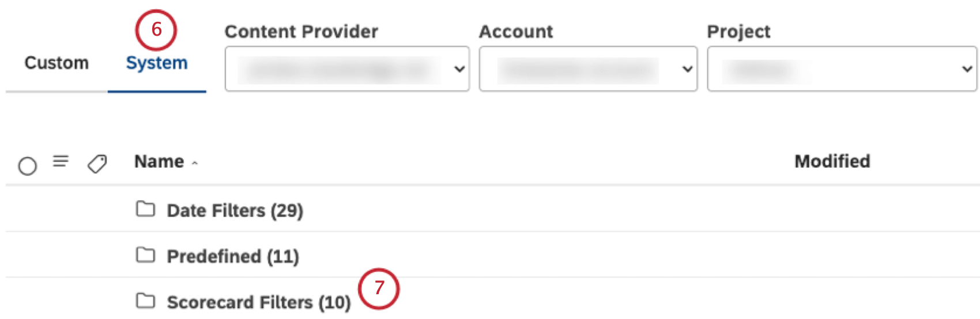The width and height of the screenshot is (980, 319).
Task: Sort by the Name column header
Action: [159, 162]
